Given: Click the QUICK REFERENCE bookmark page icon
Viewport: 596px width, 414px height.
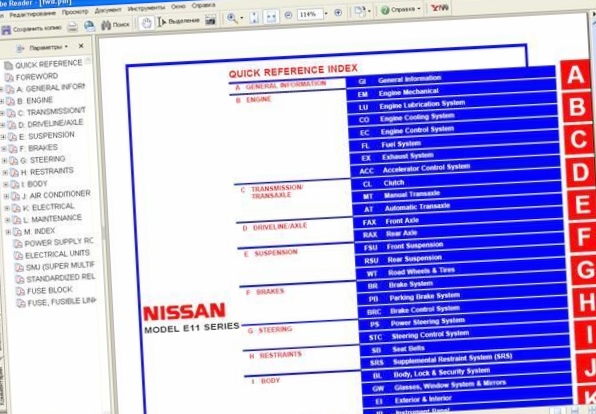Looking at the screenshot, I should [8, 66].
